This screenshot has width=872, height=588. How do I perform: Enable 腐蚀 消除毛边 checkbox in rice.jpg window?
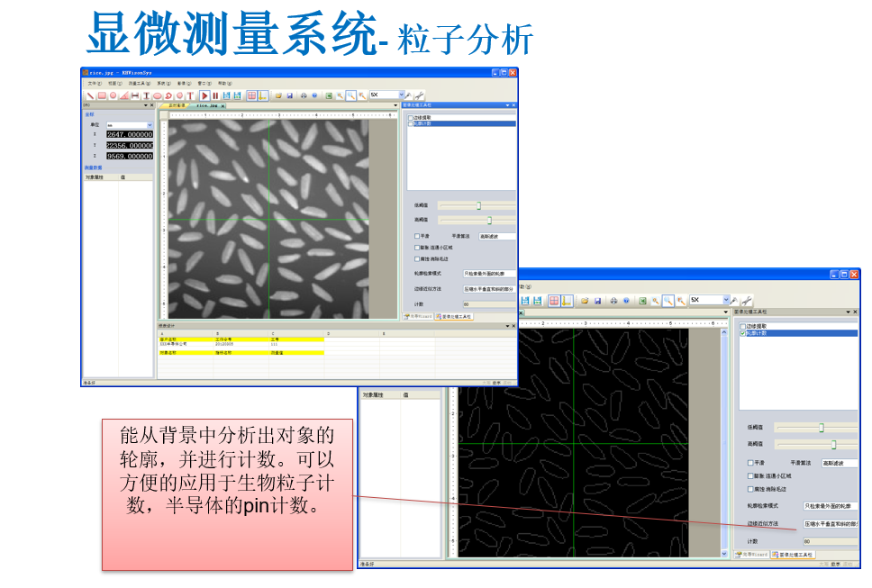point(417,258)
